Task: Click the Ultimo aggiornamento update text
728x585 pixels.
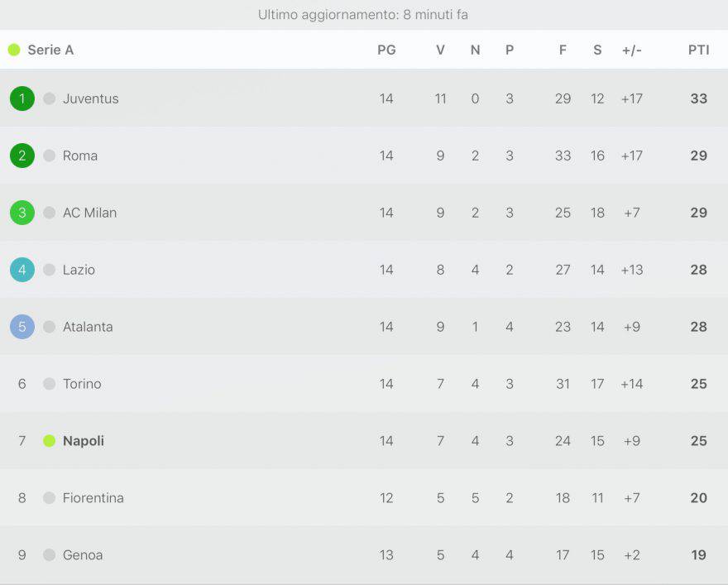Action: pos(363,15)
